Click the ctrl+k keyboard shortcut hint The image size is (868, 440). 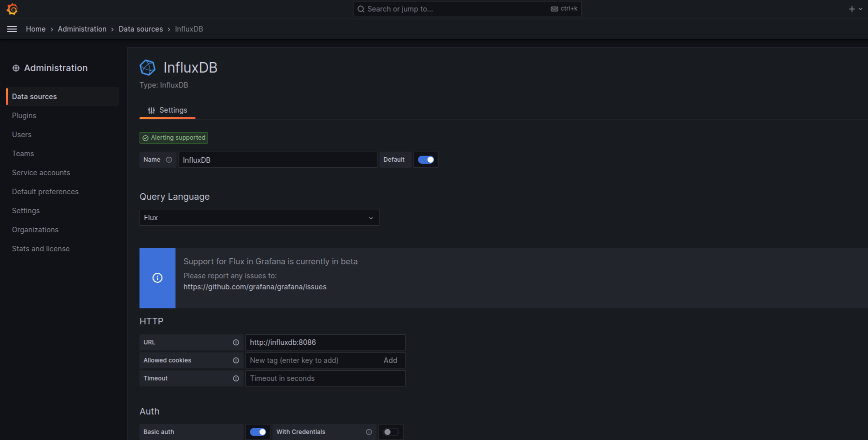click(x=564, y=9)
